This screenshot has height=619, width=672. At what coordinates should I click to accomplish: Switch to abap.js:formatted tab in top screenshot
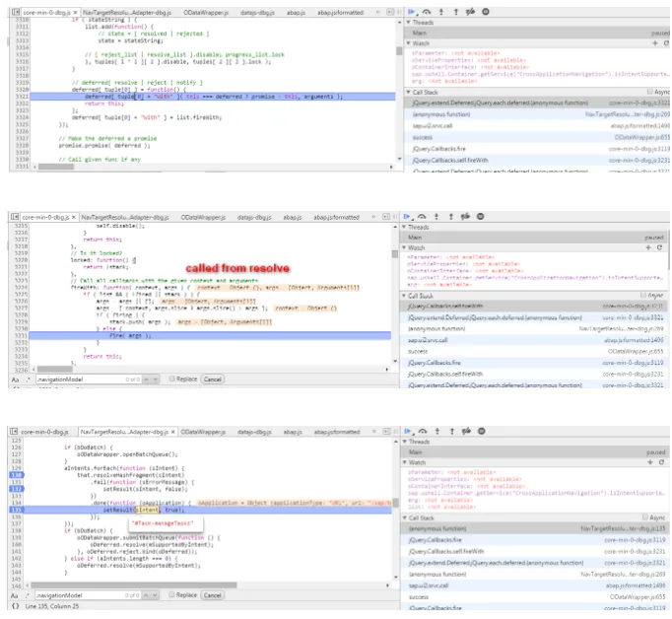pos(341,13)
